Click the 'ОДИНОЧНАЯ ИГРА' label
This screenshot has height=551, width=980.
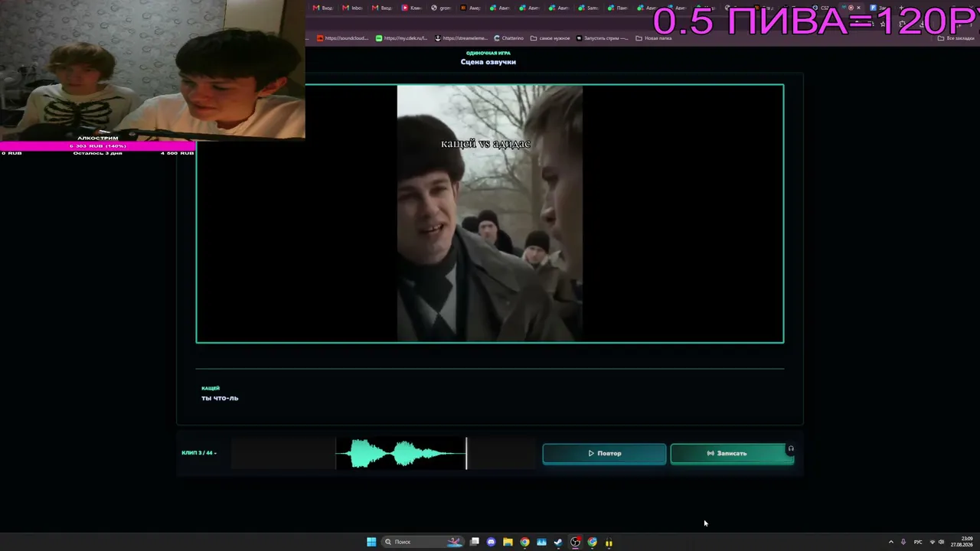pyautogui.click(x=488, y=53)
